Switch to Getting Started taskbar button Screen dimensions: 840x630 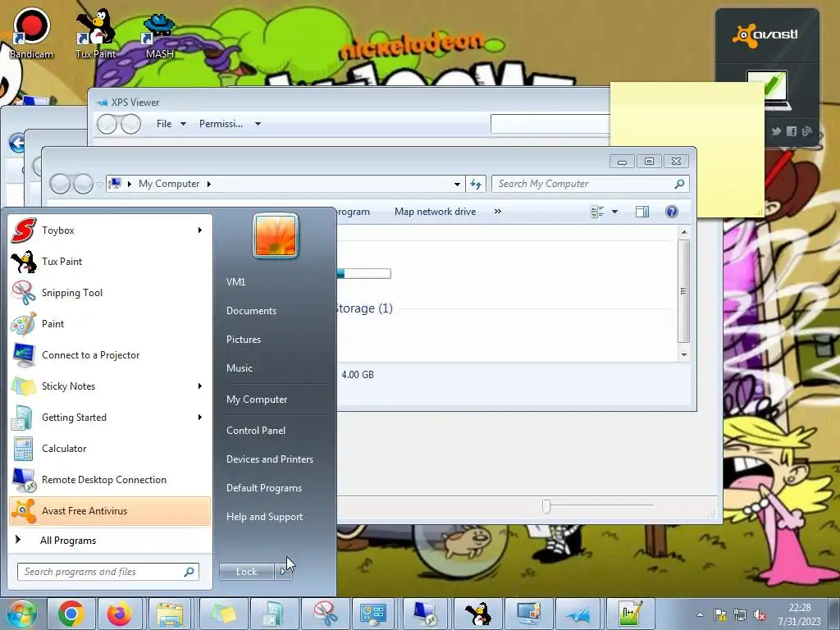click(x=274, y=614)
